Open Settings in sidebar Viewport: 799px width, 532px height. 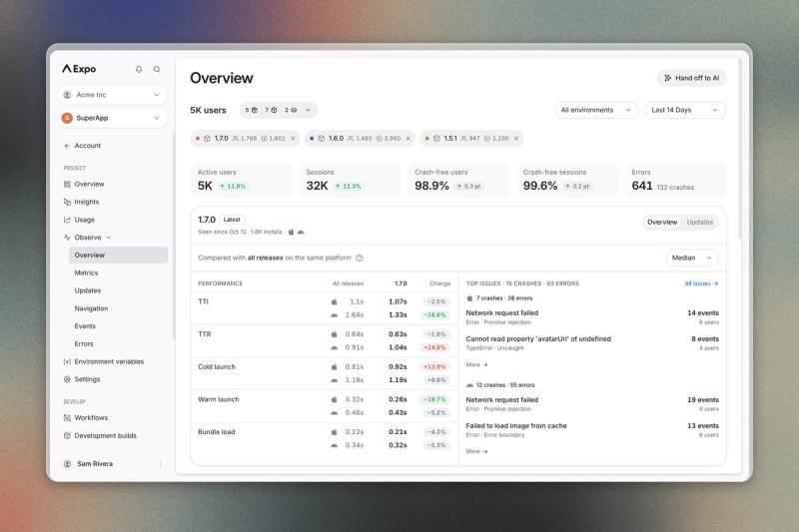pyautogui.click(x=82, y=379)
